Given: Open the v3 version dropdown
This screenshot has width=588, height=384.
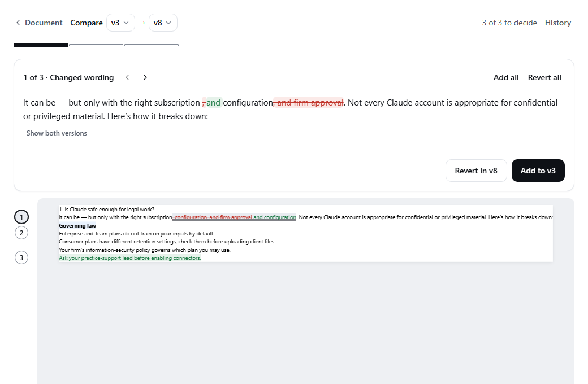Looking at the screenshot, I should coord(120,23).
